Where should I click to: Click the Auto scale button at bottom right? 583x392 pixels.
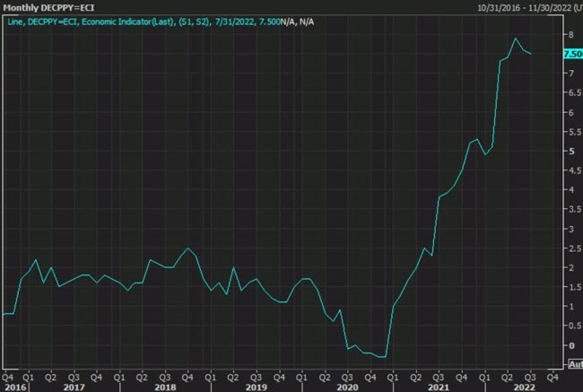coord(574,365)
